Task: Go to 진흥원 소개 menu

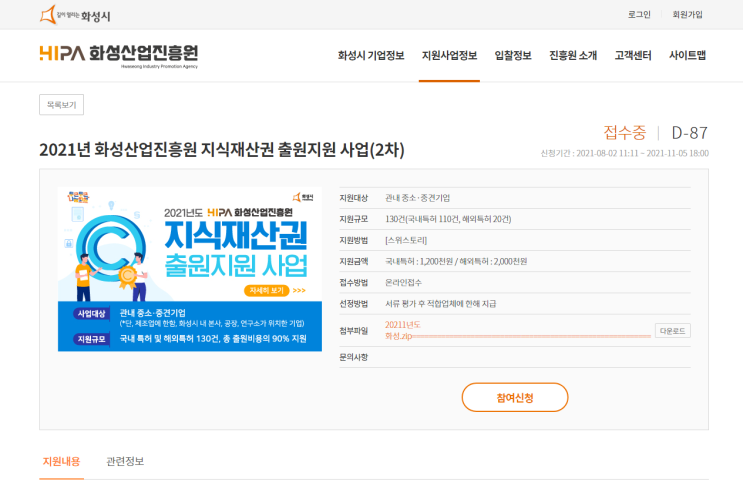Action: (573, 55)
